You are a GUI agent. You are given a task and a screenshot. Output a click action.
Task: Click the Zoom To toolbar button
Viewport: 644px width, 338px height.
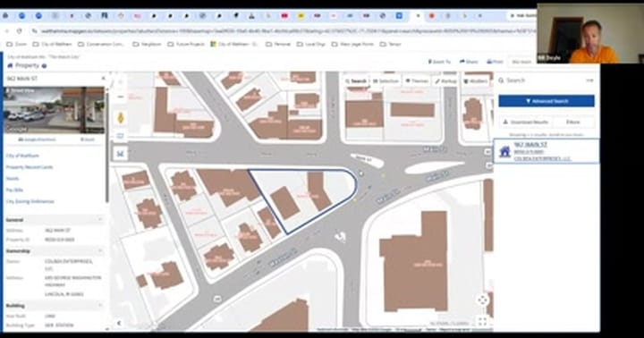pyautogui.click(x=439, y=62)
